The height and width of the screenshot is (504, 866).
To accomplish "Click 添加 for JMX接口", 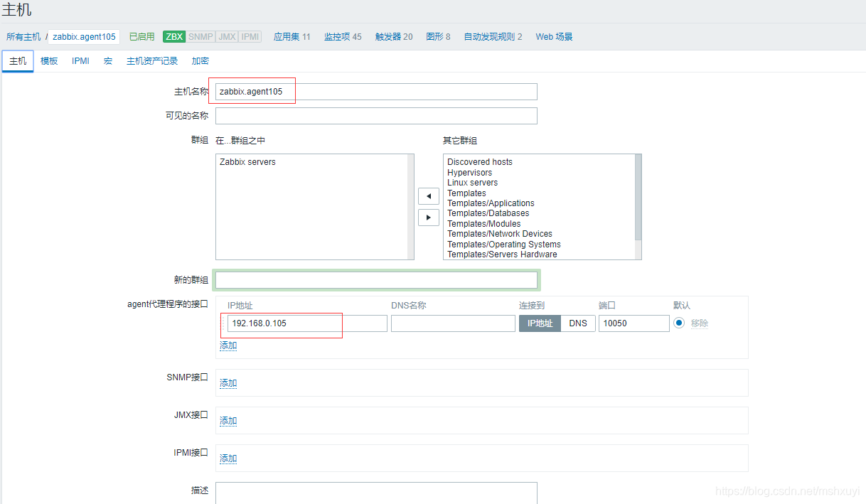I will point(228,421).
